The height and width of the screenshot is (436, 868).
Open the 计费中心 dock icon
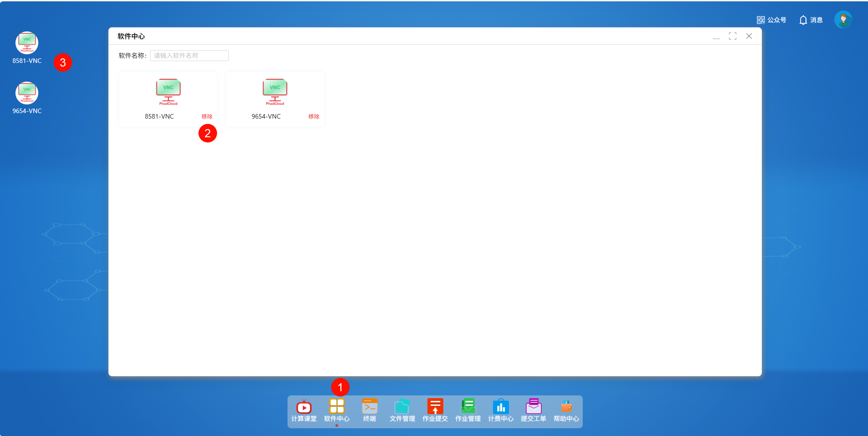click(501, 410)
